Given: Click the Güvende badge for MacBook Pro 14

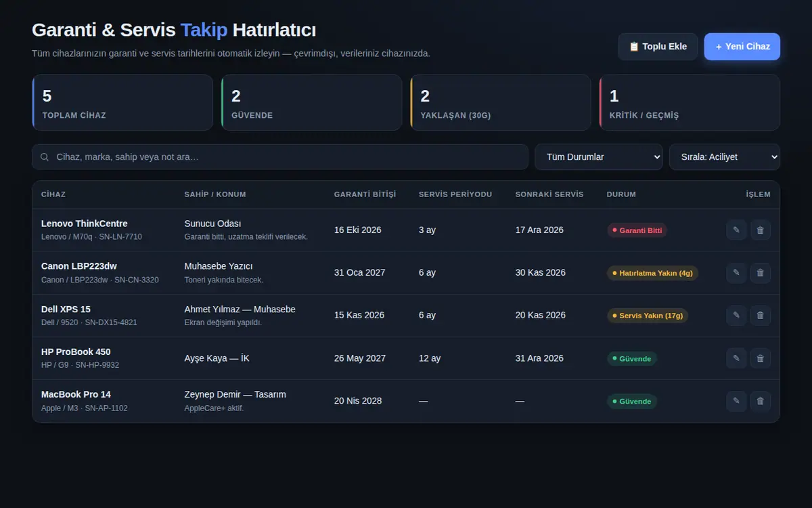Looking at the screenshot, I should [x=631, y=401].
